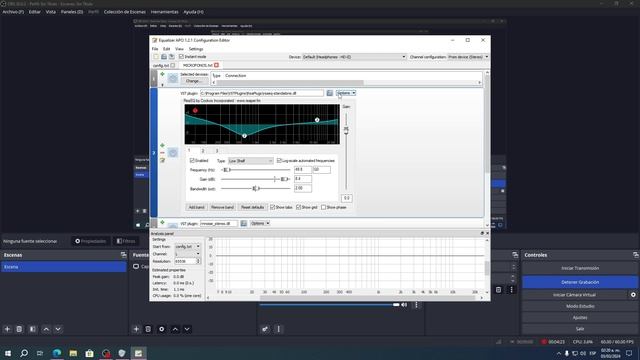Click the new file icon in Equalizer APO toolbar

(x=156, y=57)
